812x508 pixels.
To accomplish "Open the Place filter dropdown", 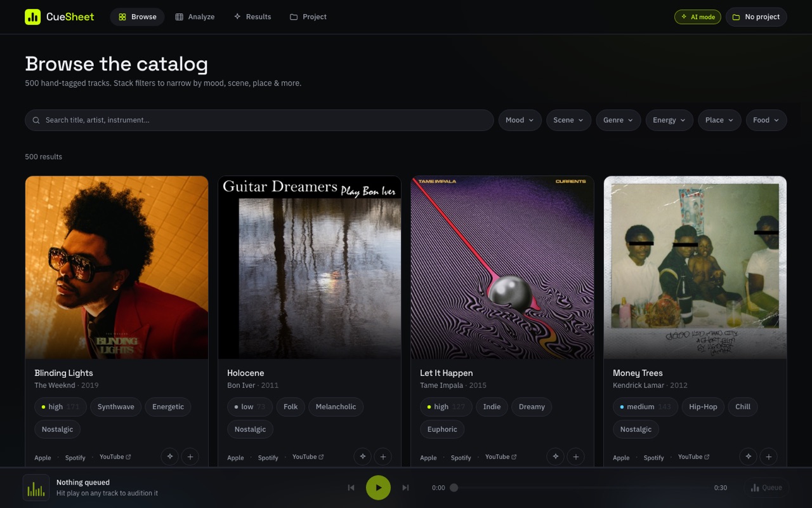I will (x=719, y=120).
